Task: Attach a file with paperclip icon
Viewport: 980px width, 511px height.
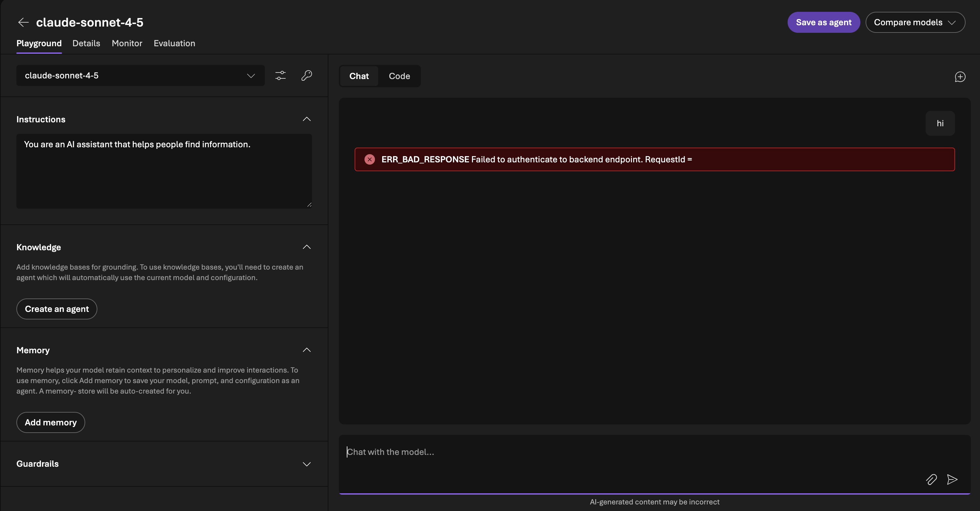Action: [931, 479]
